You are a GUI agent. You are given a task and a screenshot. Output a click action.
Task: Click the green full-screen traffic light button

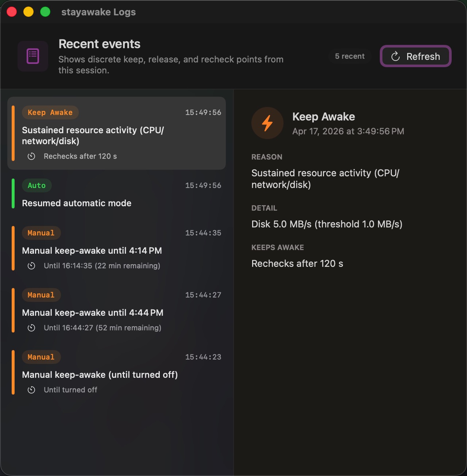45,12
